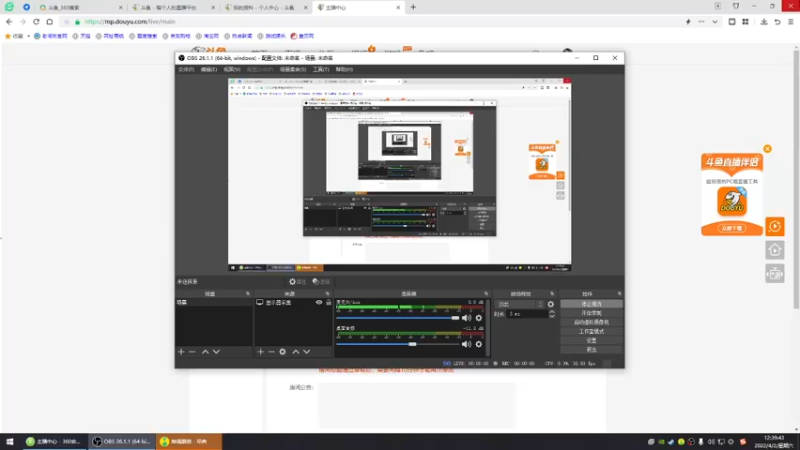
Task: Click the transition duration input field
Action: click(x=527, y=314)
